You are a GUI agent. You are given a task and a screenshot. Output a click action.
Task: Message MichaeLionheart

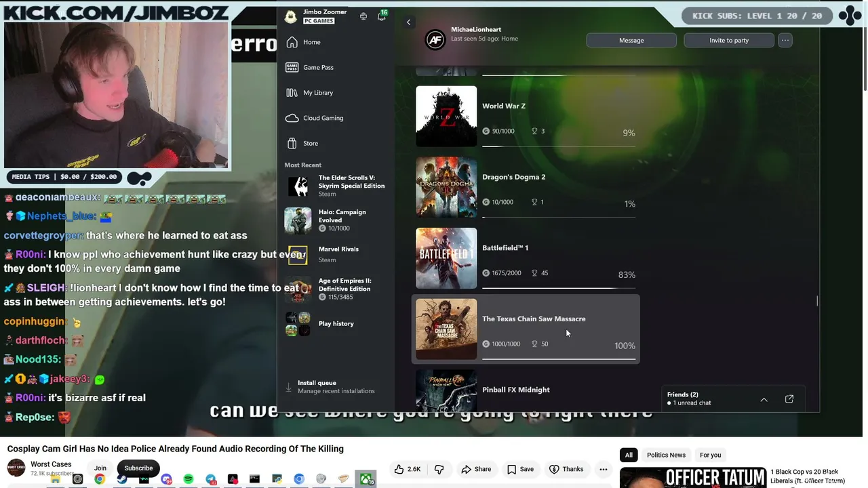pyautogui.click(x=631, y=40)
